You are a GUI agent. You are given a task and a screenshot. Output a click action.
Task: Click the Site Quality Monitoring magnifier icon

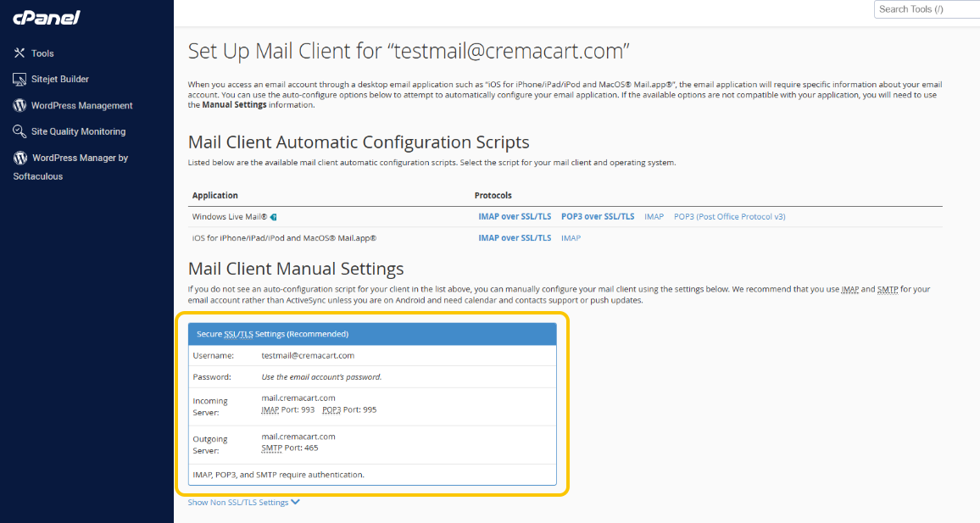[x=19, y=131]
